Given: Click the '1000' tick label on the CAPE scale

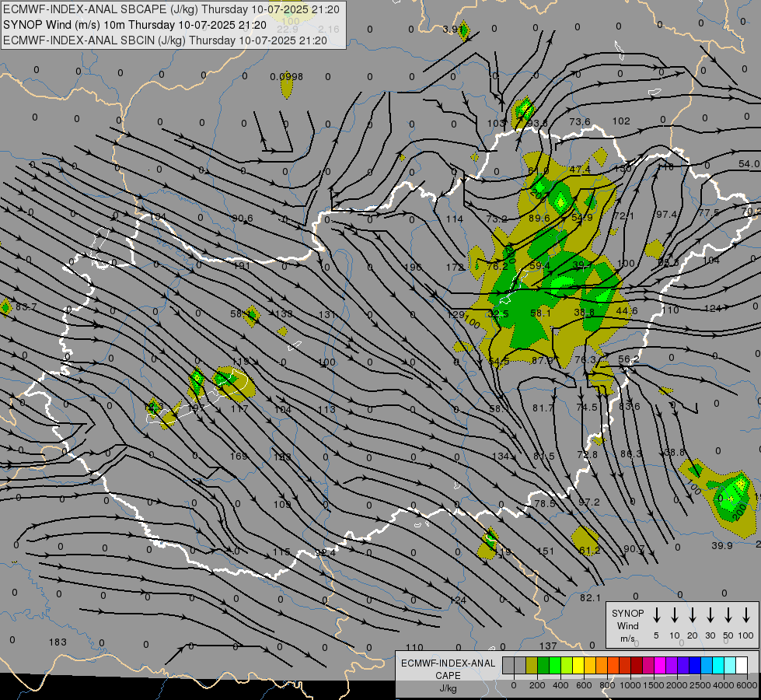Looking at the screenshot, I should coord(630,685).
